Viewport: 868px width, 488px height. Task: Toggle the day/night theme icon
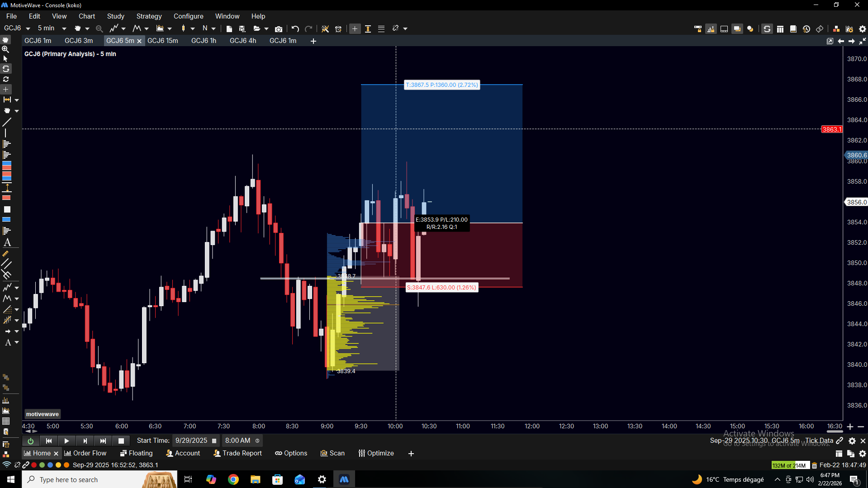tap(750, 29)
